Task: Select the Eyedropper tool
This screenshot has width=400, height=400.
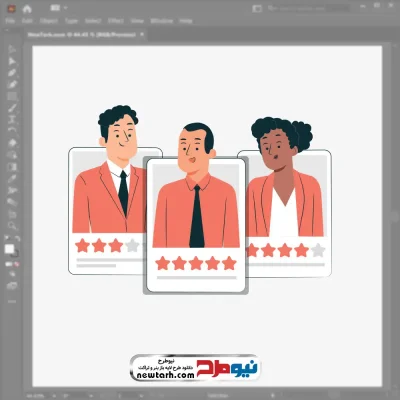Action: (x=12, y=179)
